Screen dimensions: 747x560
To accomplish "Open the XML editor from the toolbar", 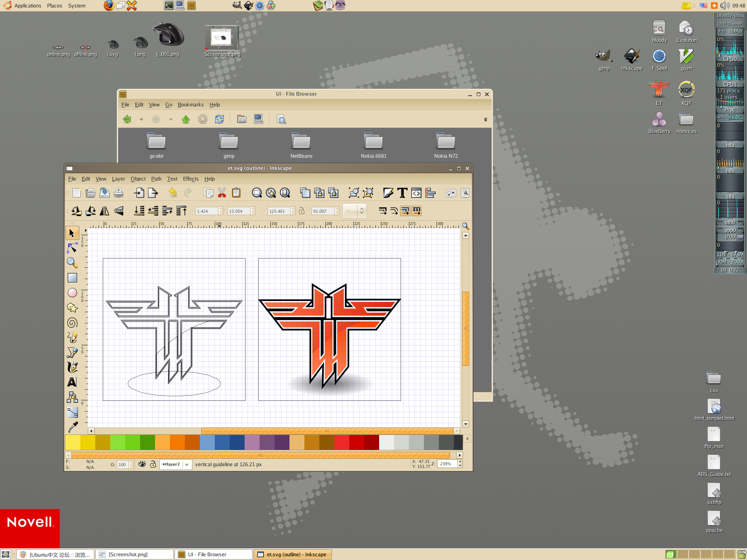I will coord(416,193).
